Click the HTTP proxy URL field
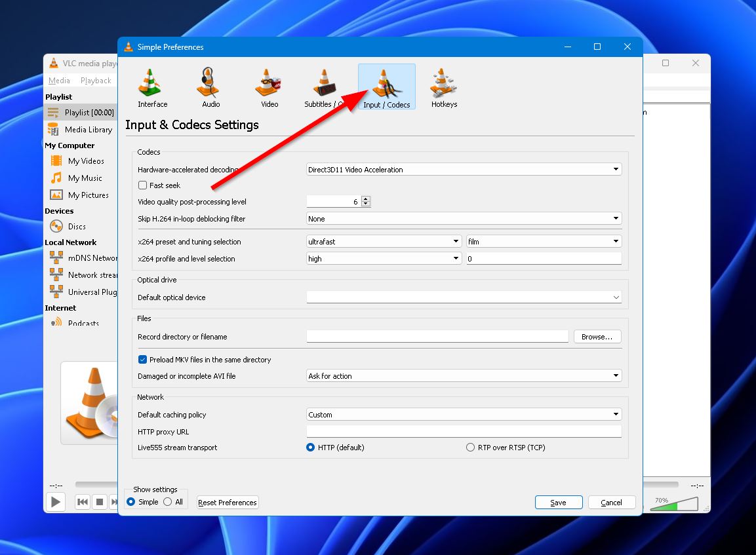Screen dimensions: 756x555 pyautogui.click(x=464, y=431)
